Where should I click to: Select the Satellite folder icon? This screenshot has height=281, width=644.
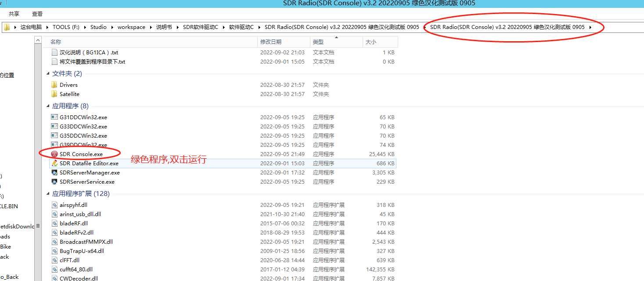click(54, 94)
